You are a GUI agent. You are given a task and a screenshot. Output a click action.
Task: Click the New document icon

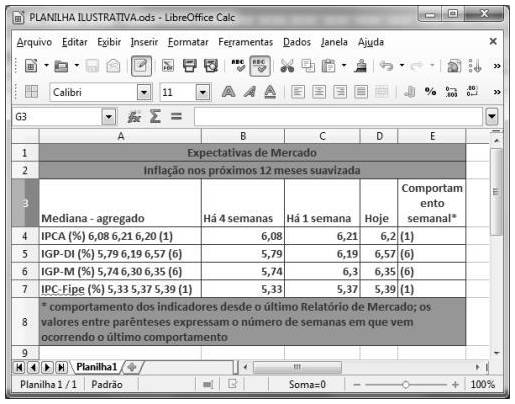31,66
